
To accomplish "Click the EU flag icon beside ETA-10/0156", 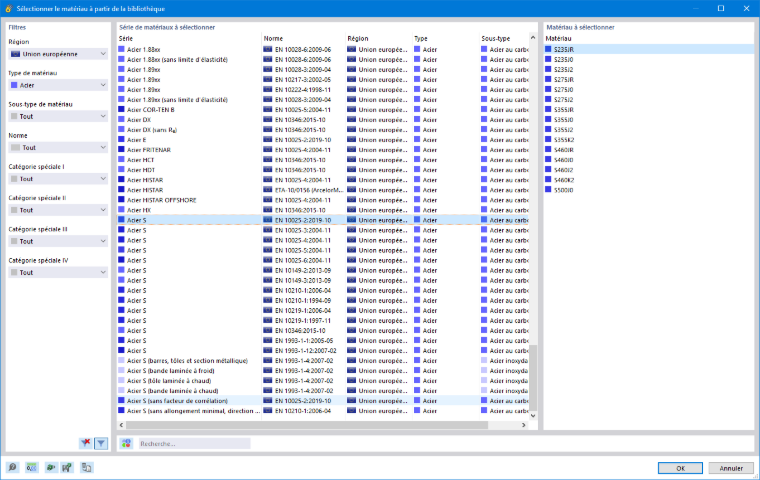I will click(268, 190).
